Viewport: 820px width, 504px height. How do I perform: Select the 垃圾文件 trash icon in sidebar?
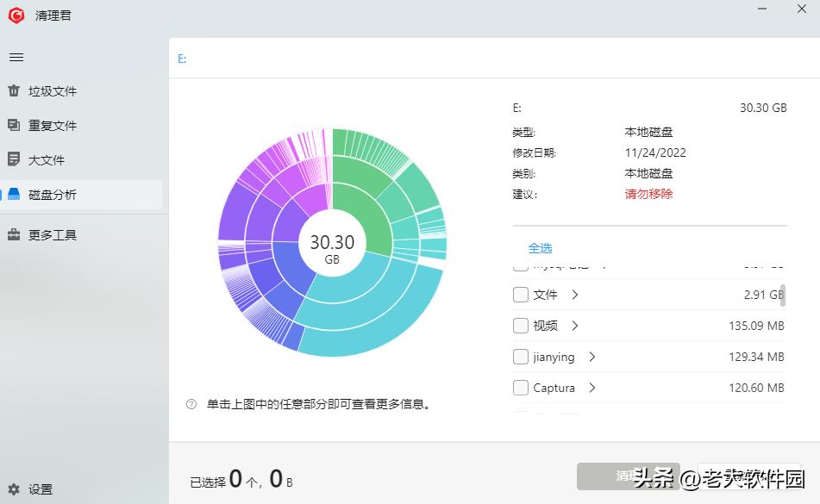coord(12,90)
